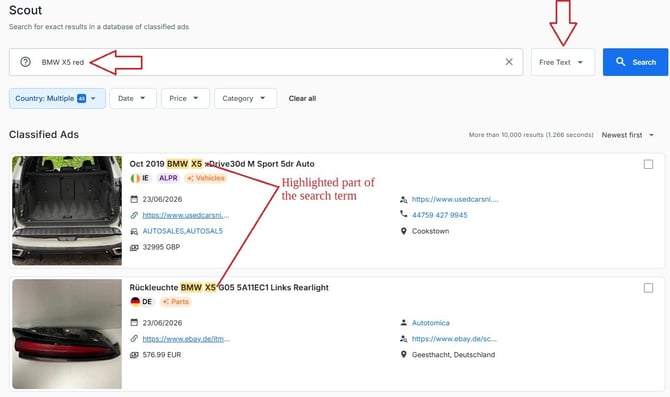Click into the BMW X5 red search field
This screenshot has height=397, width=670.
[266, 62]
